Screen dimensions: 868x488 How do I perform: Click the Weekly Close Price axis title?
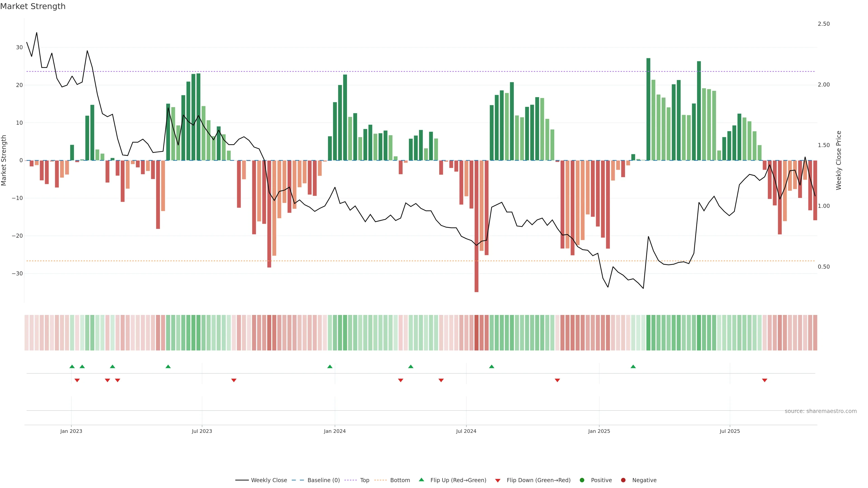(839, 160)
